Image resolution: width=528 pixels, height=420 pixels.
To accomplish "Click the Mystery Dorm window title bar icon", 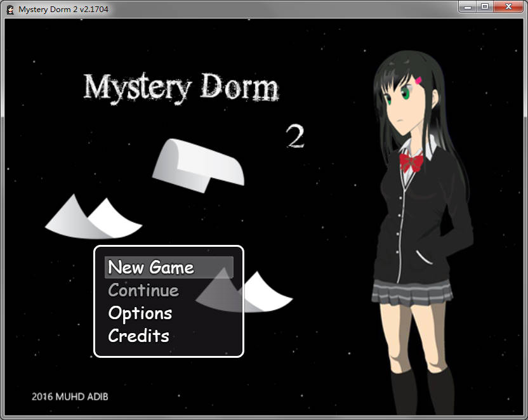I will (x=10, y=10).
